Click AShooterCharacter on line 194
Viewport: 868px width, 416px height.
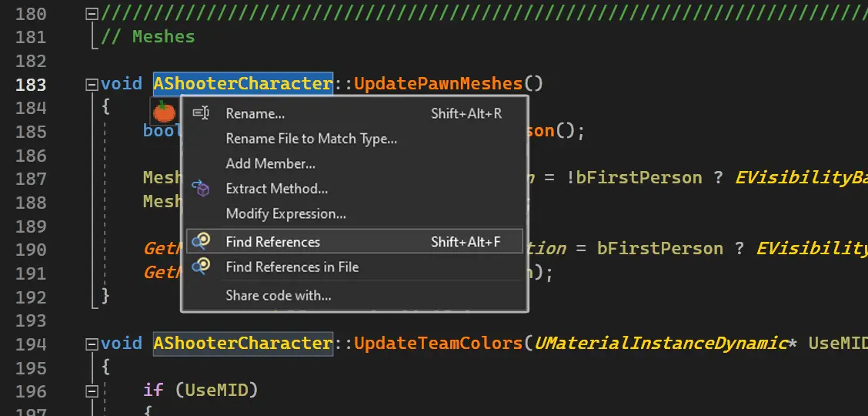pyautogui.click(x=242, y=343)
